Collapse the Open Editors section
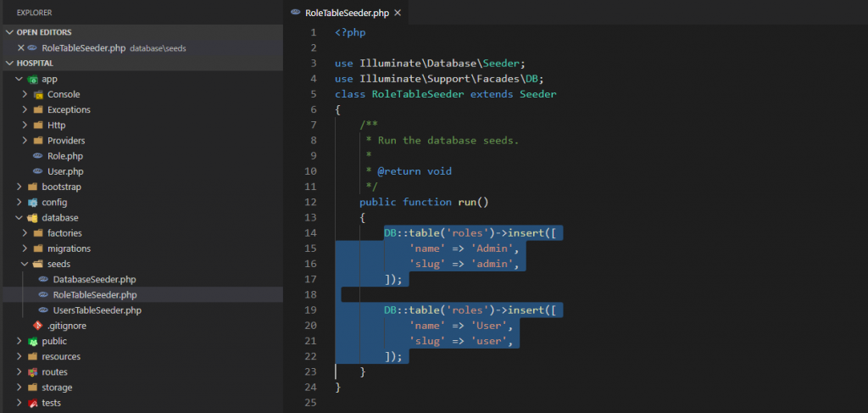Viewport: 868px width, 413px height. click(9, 32)
